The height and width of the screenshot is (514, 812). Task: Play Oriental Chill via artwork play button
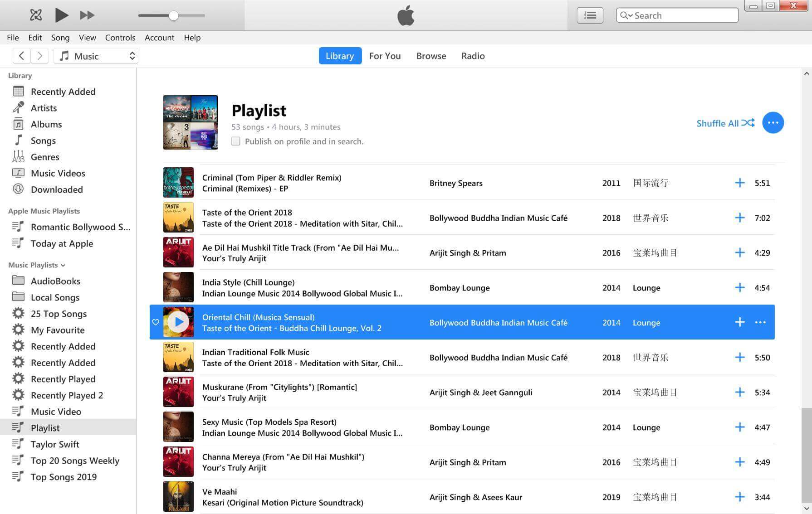click(179, 322)
